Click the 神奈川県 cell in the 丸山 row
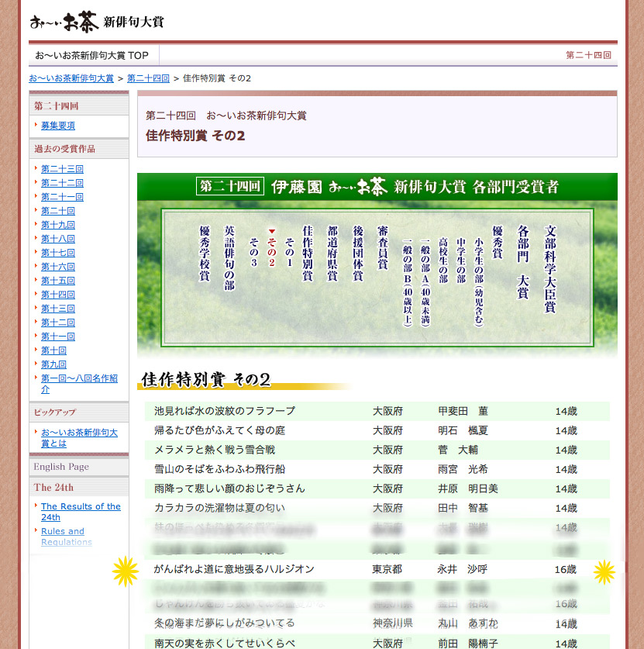Viewport: 644px width, 649px height. tap(392, 623)
